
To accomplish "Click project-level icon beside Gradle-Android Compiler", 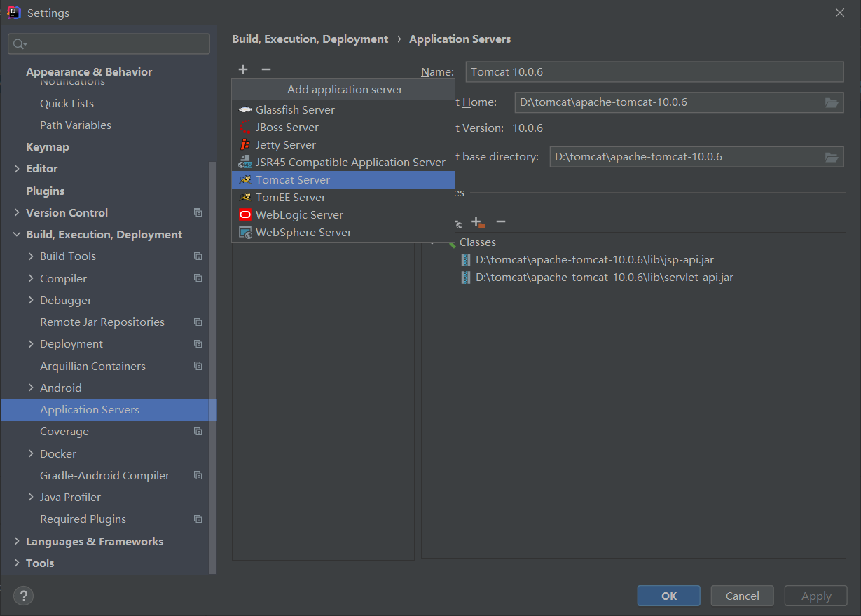I will click(198, 475).
